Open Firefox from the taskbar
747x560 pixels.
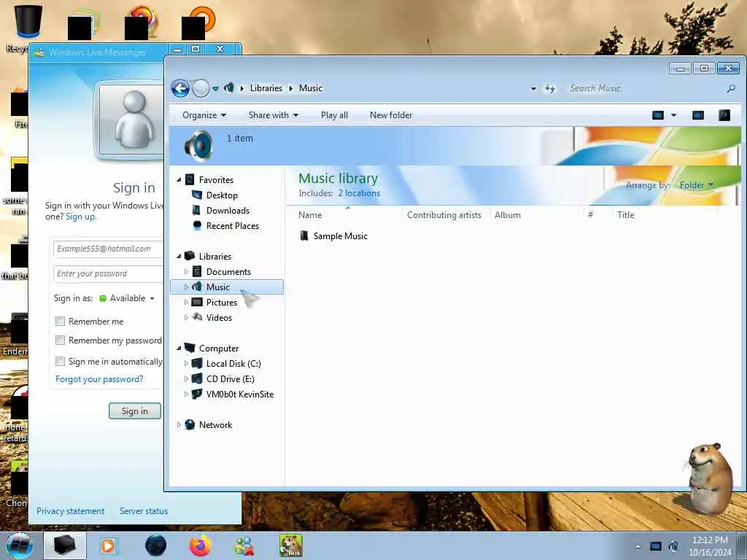pos(200,545)
